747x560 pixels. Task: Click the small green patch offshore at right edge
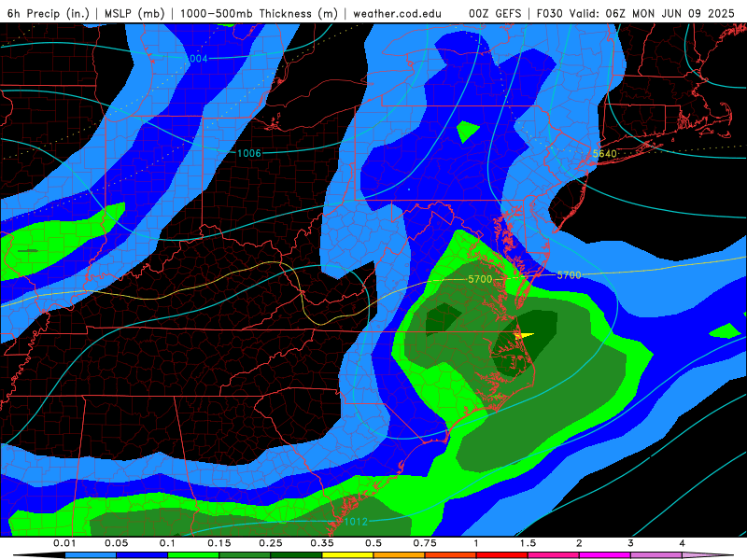(726, 331)
